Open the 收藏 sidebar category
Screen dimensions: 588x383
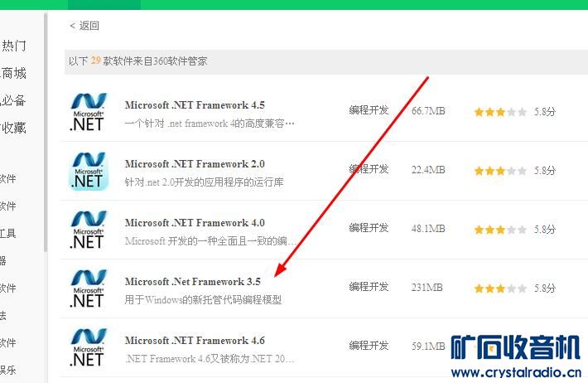[x=13, y=128]
